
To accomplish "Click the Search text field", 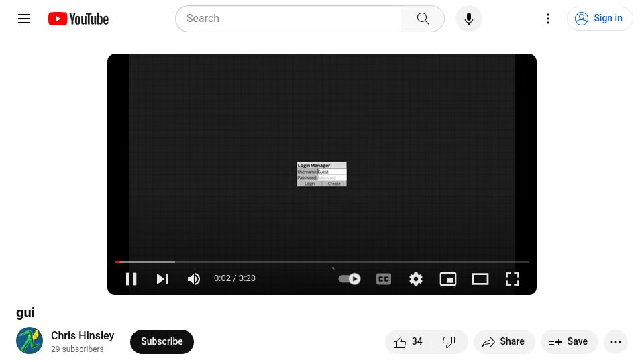I will click(288, 19).
